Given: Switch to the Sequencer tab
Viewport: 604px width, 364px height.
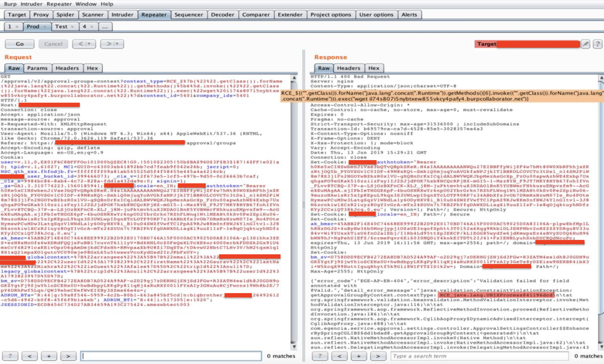Looking at the screenshot, I should [189, 15].
